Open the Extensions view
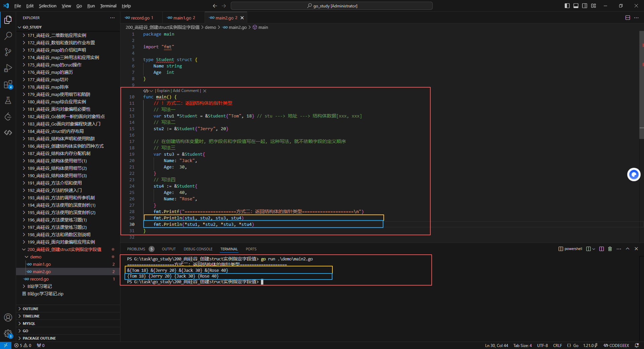Viewport: 644px width, 349px height. pos(8,85)
